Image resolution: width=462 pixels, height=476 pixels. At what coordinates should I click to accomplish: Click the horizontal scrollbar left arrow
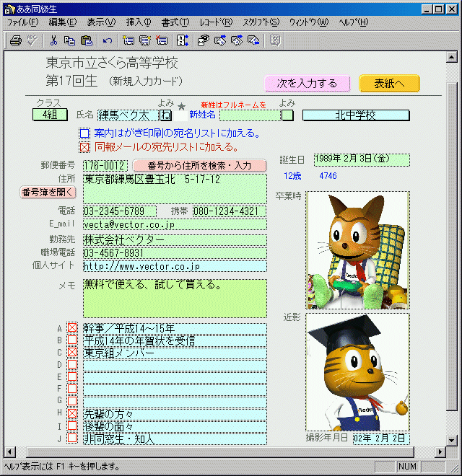point(9,452)
